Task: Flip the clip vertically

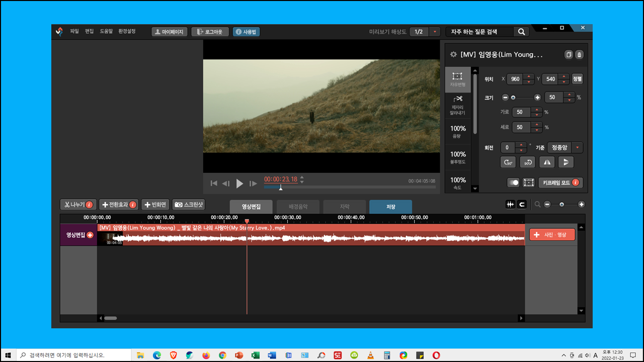Action: pyautogui.click(x=566, y=162)
